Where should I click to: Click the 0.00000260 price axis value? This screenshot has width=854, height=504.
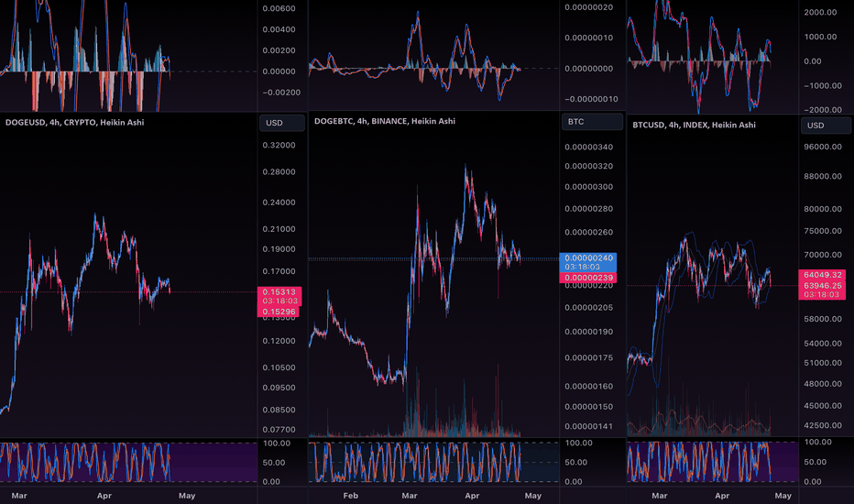coord(589,232)
